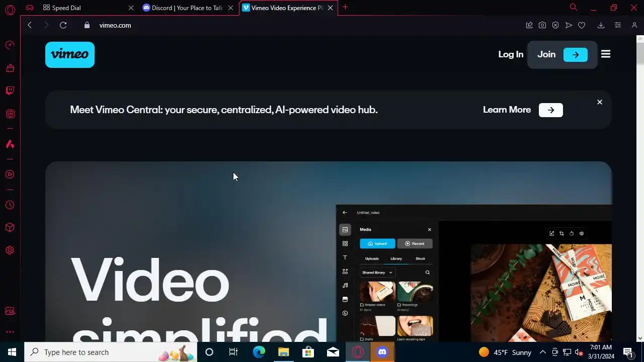This screenshot has height=362, width=644.
Task: Open the Downloads toolbar icon
Action: tap(601, 25)
